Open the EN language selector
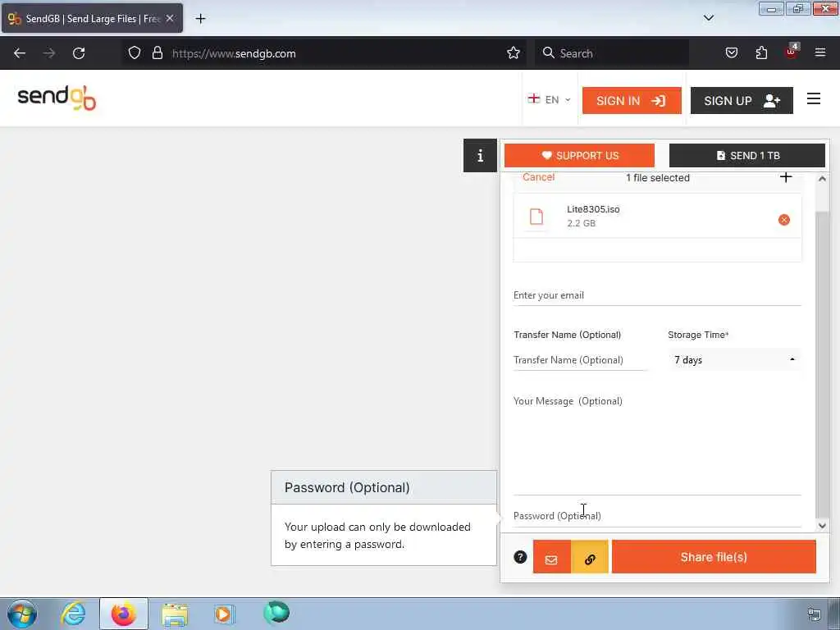Screen dimensions: 840x630 point(550,99)
